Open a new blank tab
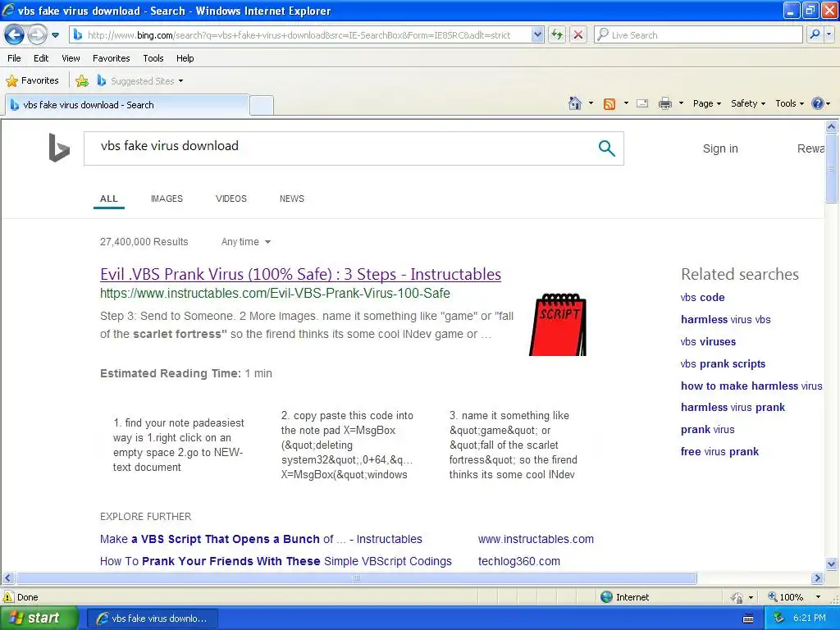Screen dimensions: 840x630 tap(262, 105)
